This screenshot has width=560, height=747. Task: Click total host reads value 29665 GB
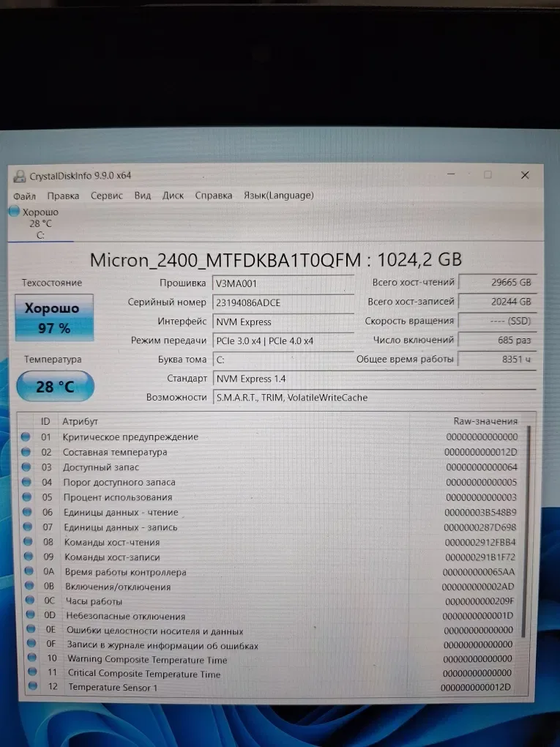click(x=498, y=282)
